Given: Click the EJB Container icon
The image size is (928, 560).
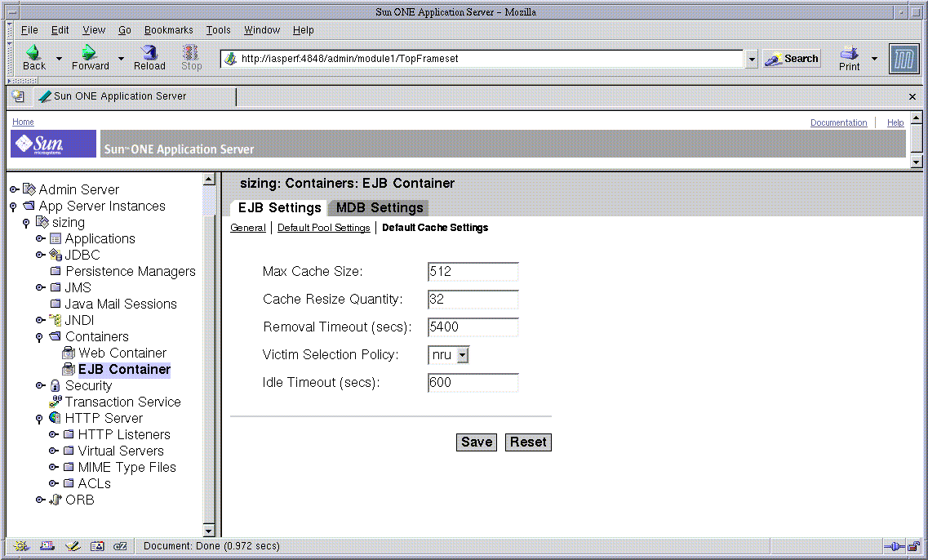Looking at the screenshot, I should (69, 369).
